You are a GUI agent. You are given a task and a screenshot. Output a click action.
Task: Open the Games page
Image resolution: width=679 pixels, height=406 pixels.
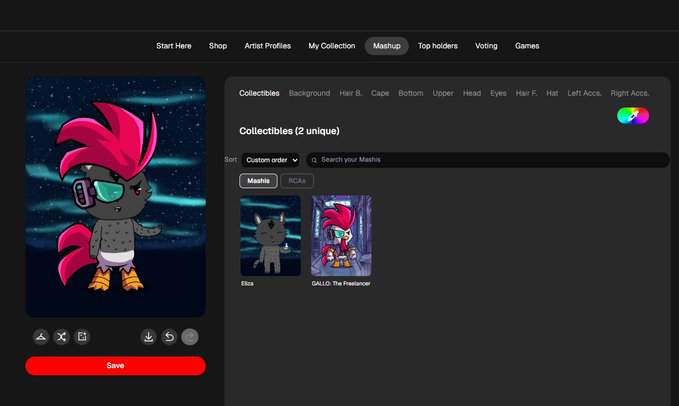(x=527, y=46)
